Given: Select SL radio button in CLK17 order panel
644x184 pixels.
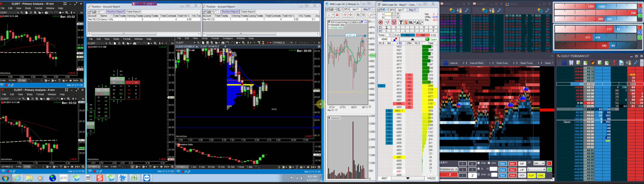Looking at the screenshot, I should (479, 169).
